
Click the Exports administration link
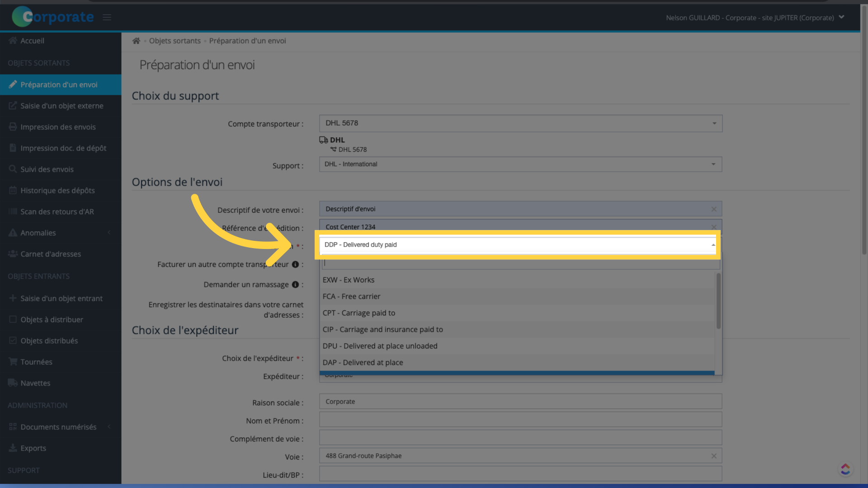coord(33,447)
